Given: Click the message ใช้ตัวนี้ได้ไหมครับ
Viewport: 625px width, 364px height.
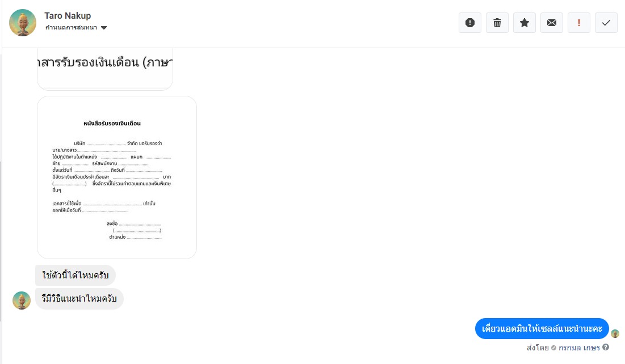Looking at the screenshot, I should [75, 276].
